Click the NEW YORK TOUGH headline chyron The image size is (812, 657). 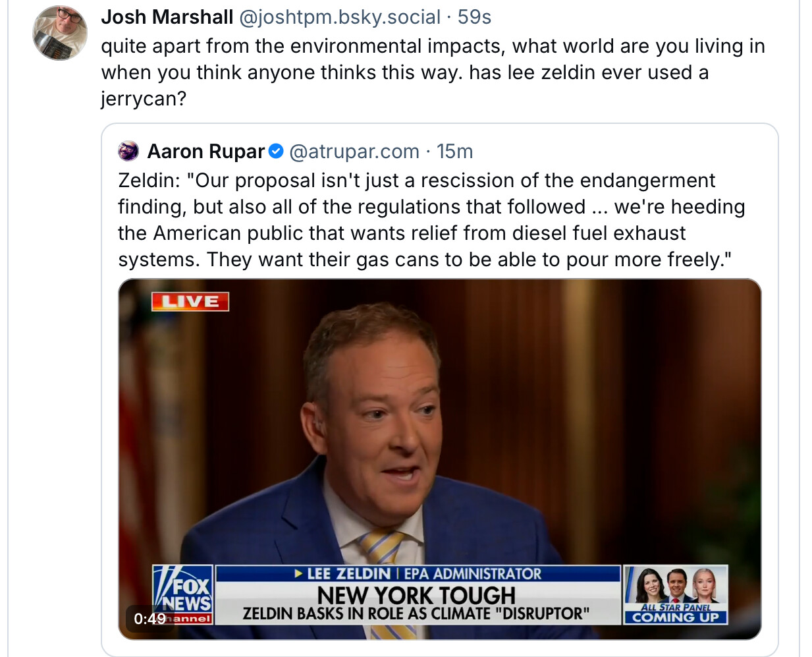(416, 595)
